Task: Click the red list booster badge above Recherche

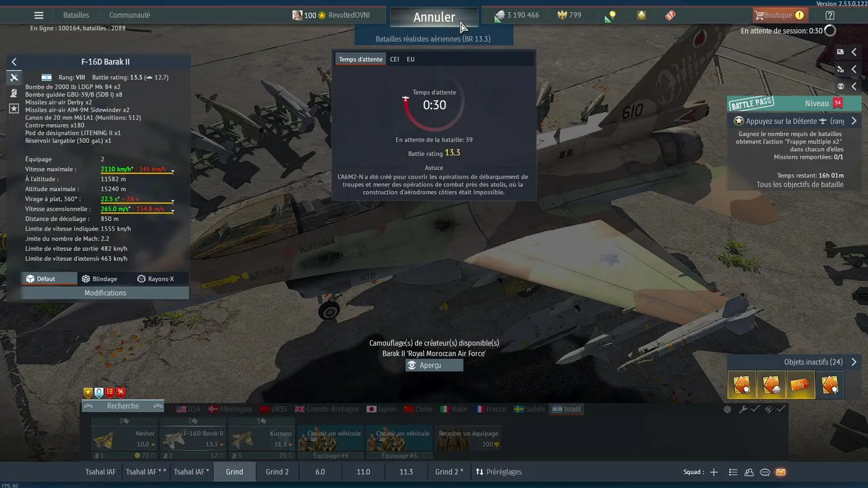Action: pyautogui.click(x=110, y=392)
